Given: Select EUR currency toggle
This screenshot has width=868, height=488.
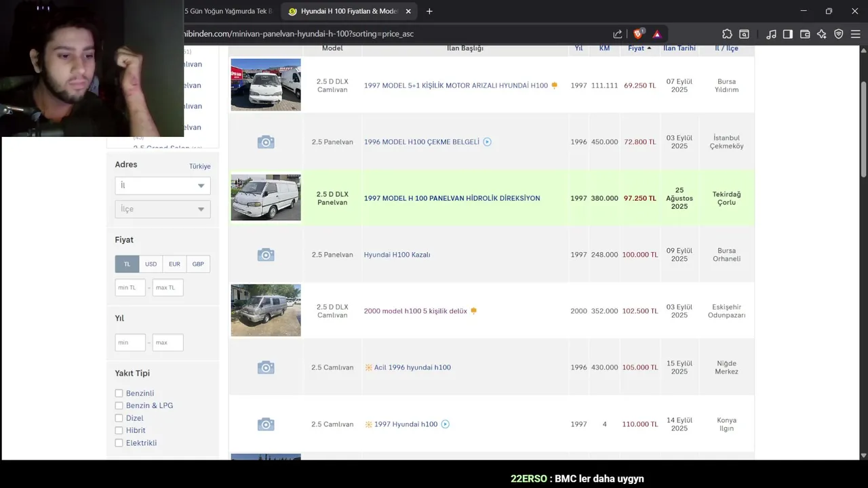Looking at the screenshot, I should 174,264.
